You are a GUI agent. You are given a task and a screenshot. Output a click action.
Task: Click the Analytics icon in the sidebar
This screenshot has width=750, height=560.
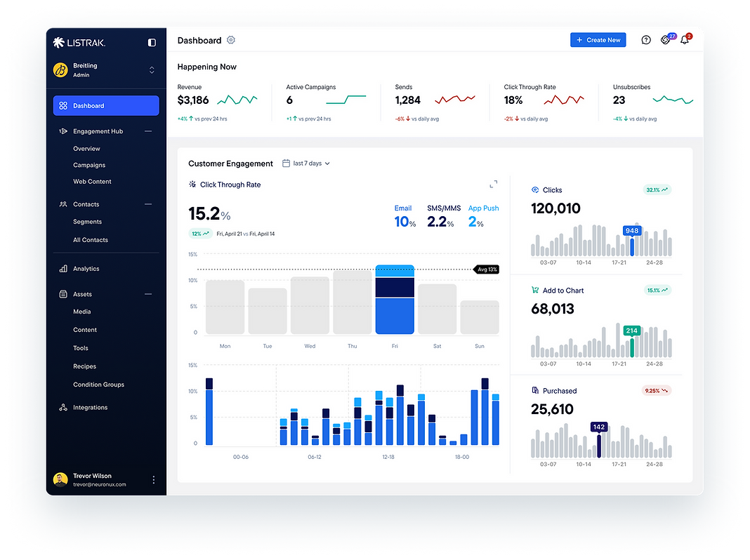pyautogui.click(x=64, y=268)
